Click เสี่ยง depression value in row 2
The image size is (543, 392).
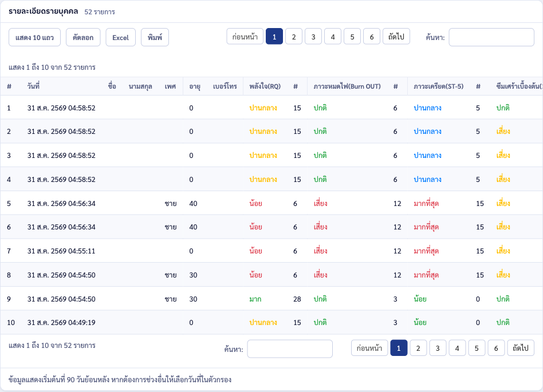[503, 132]
